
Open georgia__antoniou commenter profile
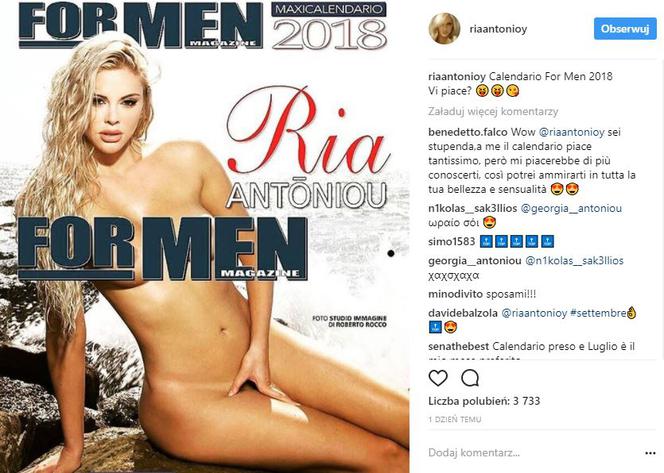pos(475,261)
